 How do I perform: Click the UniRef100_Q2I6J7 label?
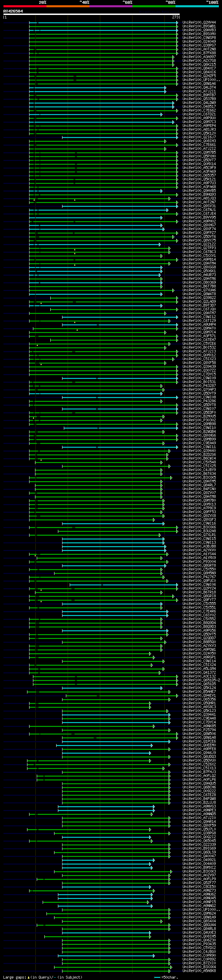[199, 137]
